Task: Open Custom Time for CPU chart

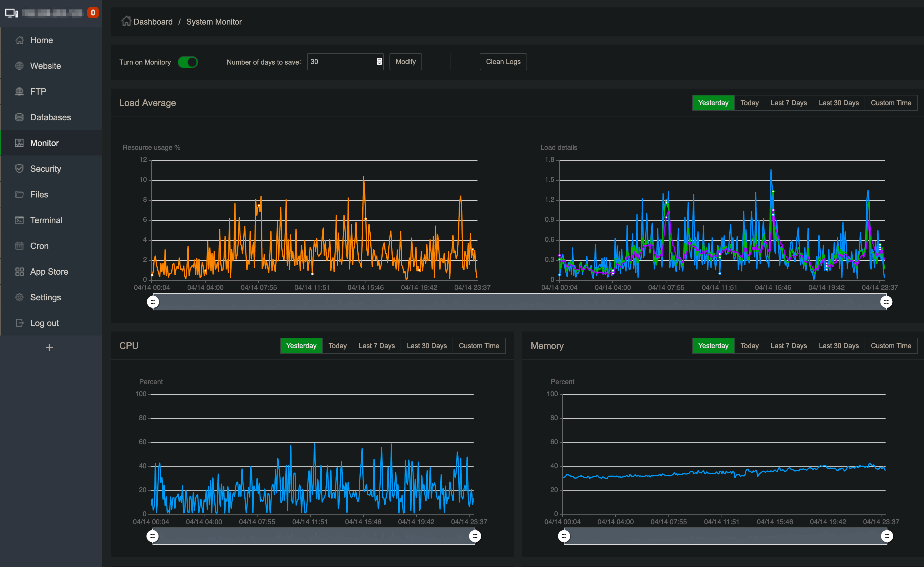Action: [x=479, y=346]
